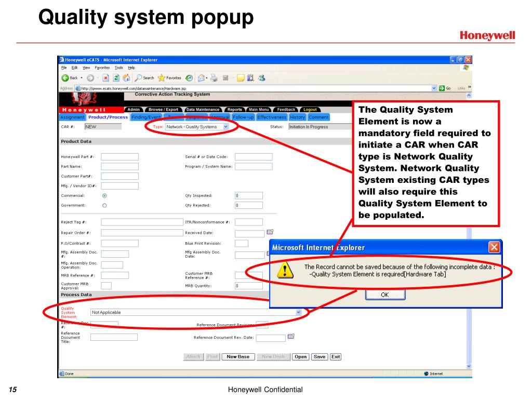The height and width of the screenshot is (399, 532).
Task: Click the page scrollbar down arrow
Action: (469, 366)
